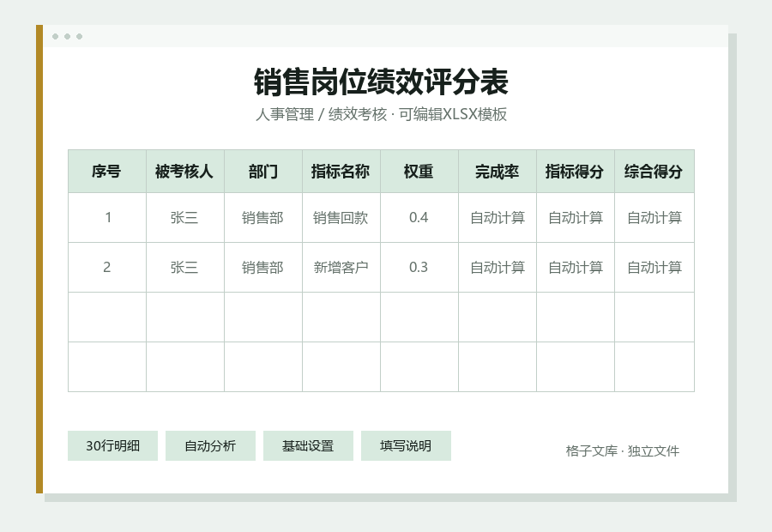Click the 序号 cell showing 1
Viewport: 772px width, 532px height.
coord(107,217)
